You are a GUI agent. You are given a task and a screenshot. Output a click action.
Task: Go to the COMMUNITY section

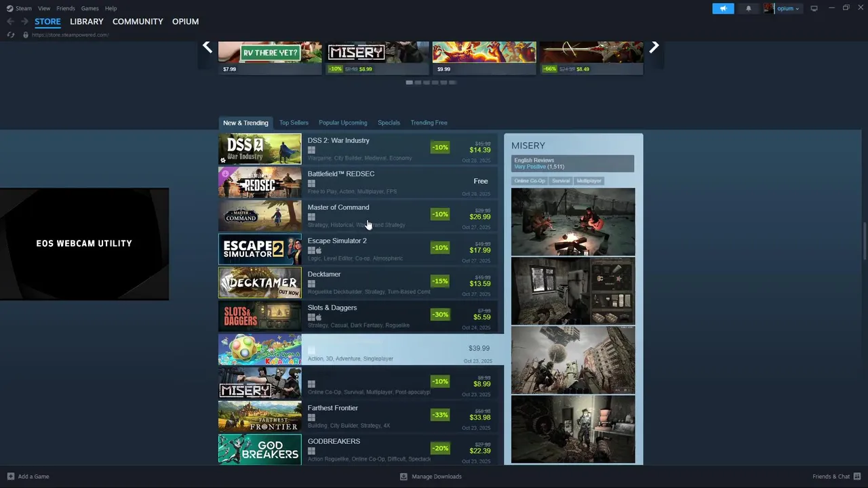(x=138, y=22)
